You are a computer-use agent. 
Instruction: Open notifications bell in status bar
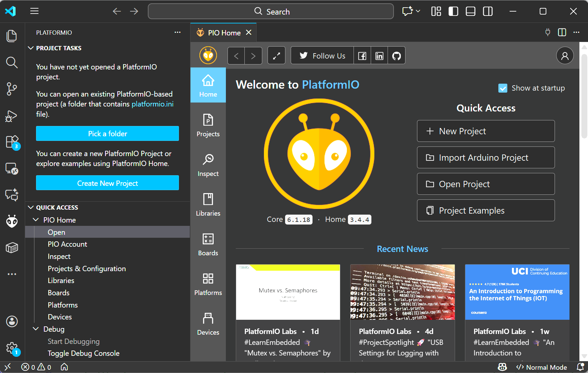click(x=580, y=367)
